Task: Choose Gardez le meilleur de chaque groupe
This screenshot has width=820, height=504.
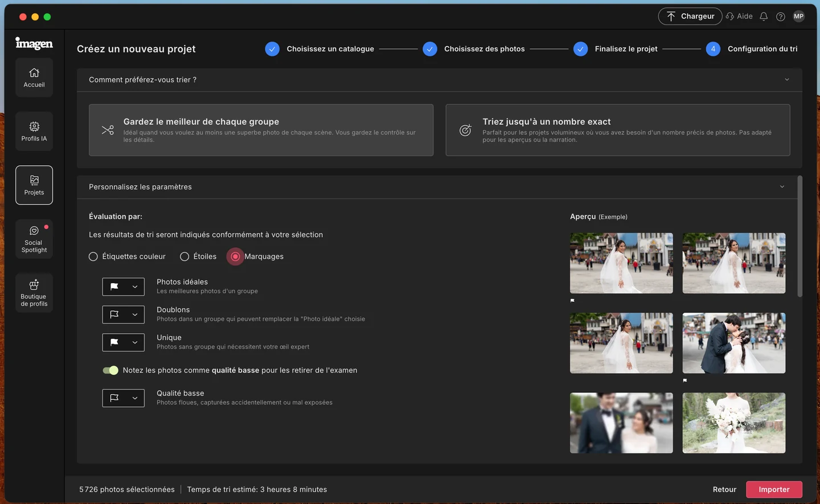Action: click(261, 130)
